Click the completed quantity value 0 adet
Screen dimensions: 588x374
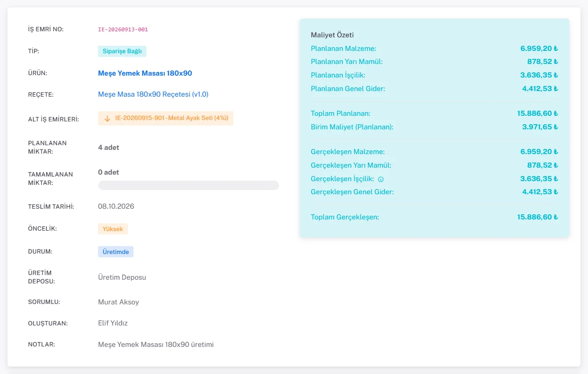tap(108, 172)
